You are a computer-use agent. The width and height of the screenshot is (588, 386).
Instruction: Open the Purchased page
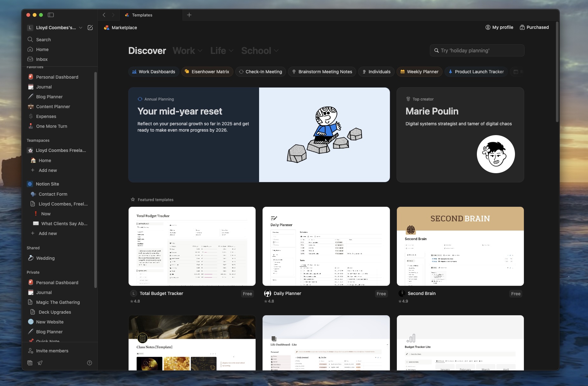coord(534,27)
